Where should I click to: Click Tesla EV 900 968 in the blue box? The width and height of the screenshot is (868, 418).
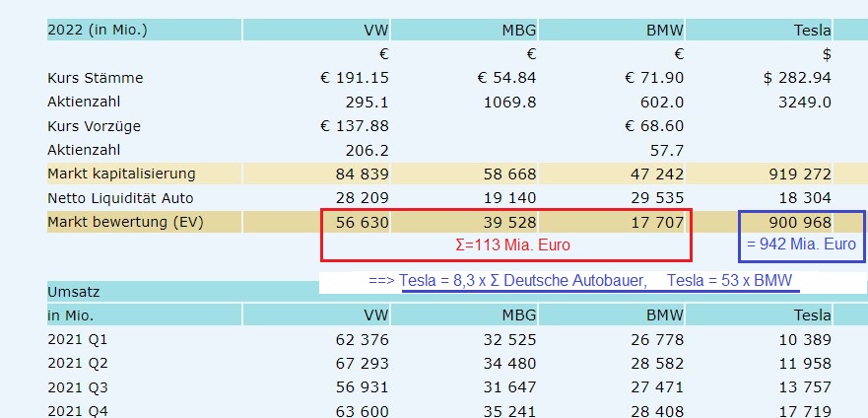[791, 223]
